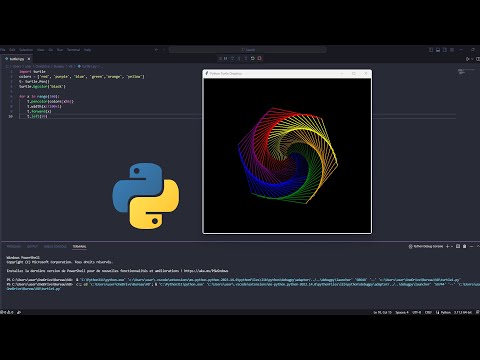Switch to the Output panel tab
This screenshot has height=360, width=480.
pos(32,246)
